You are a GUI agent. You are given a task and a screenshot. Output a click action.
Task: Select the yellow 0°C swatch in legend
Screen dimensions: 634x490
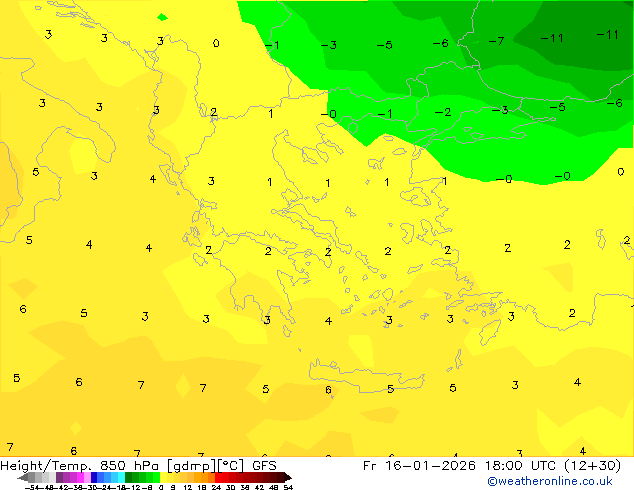tap(163, 477)
